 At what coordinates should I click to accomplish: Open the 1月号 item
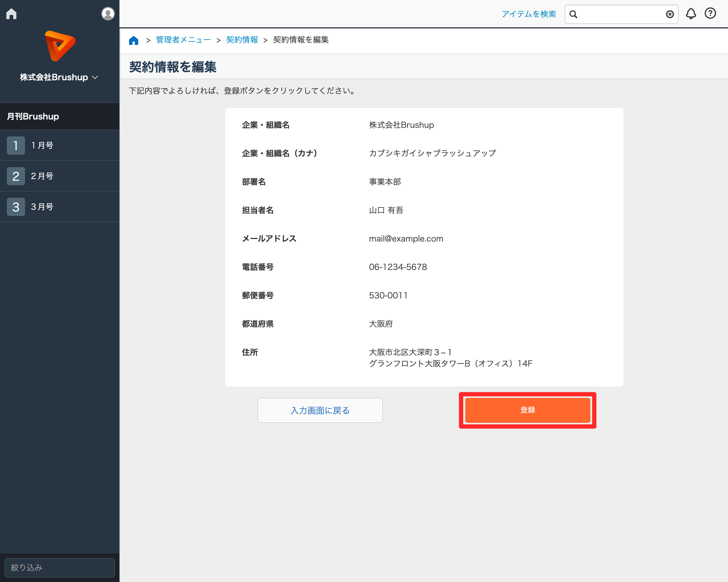(59, 145)
